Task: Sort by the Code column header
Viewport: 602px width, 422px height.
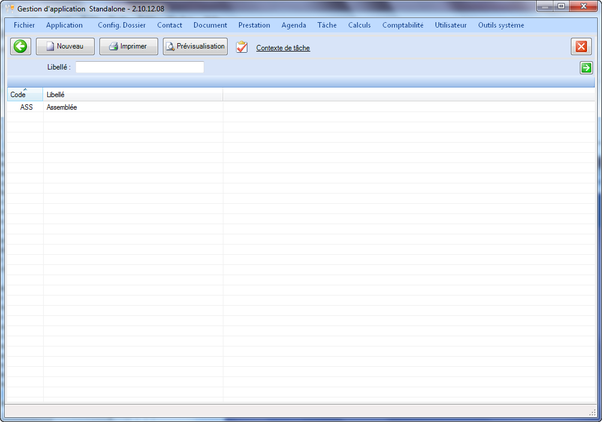Action: click(19, 94)
